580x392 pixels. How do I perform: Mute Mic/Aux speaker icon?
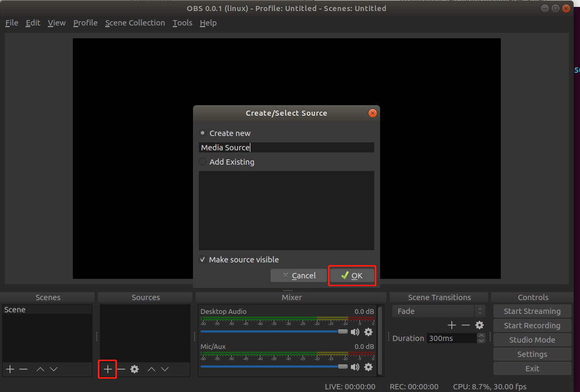click(x=355, y=367)
